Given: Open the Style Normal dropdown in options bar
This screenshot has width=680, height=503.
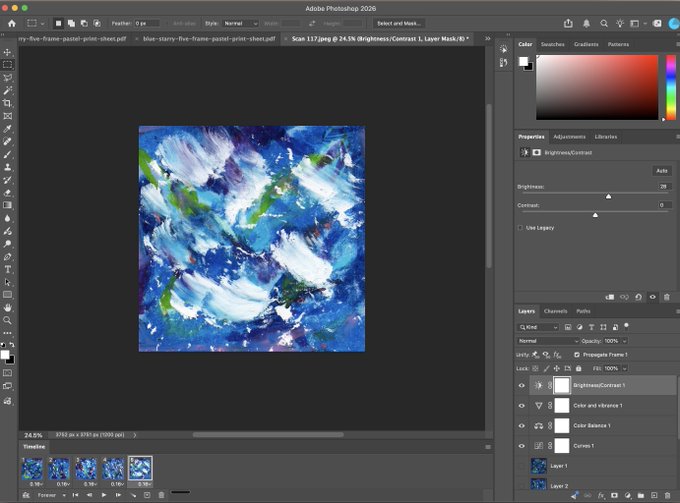Looking at the screenshot, I should (240, 23).
